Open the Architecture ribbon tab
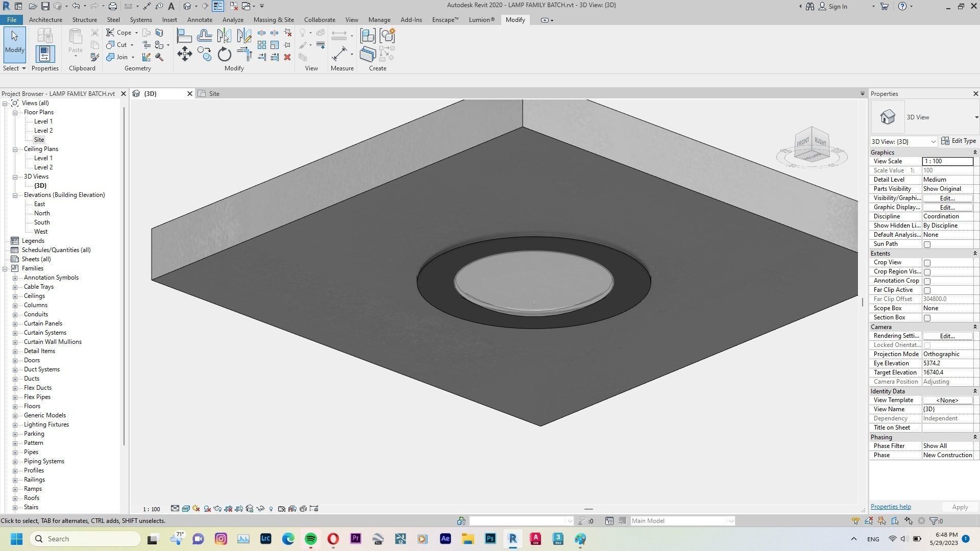 click(45, 20)
